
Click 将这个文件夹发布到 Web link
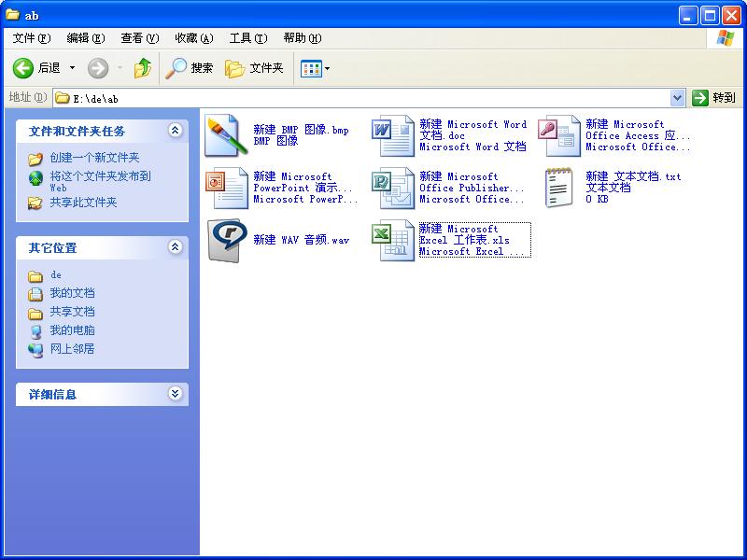pyautogui.click(x=101, y=181)
